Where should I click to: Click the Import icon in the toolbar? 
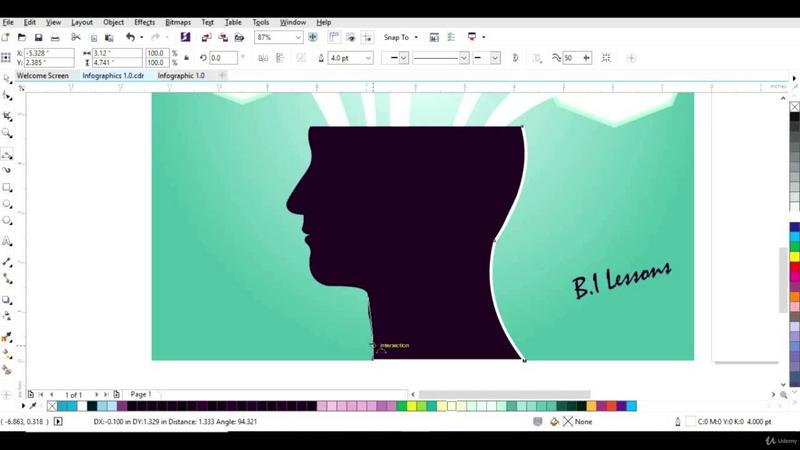[x=206, y=37]
